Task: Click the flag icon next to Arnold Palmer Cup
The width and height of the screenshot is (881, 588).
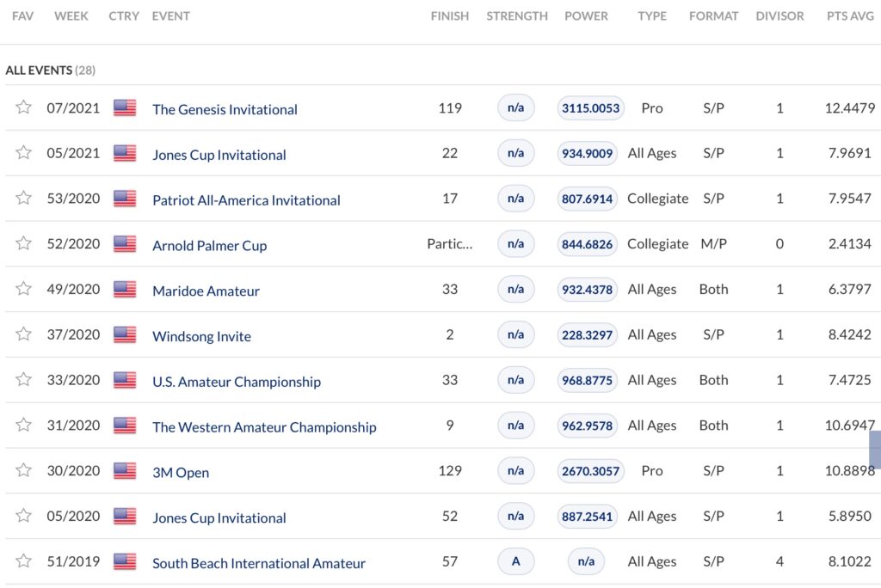Action: (125, 244)
